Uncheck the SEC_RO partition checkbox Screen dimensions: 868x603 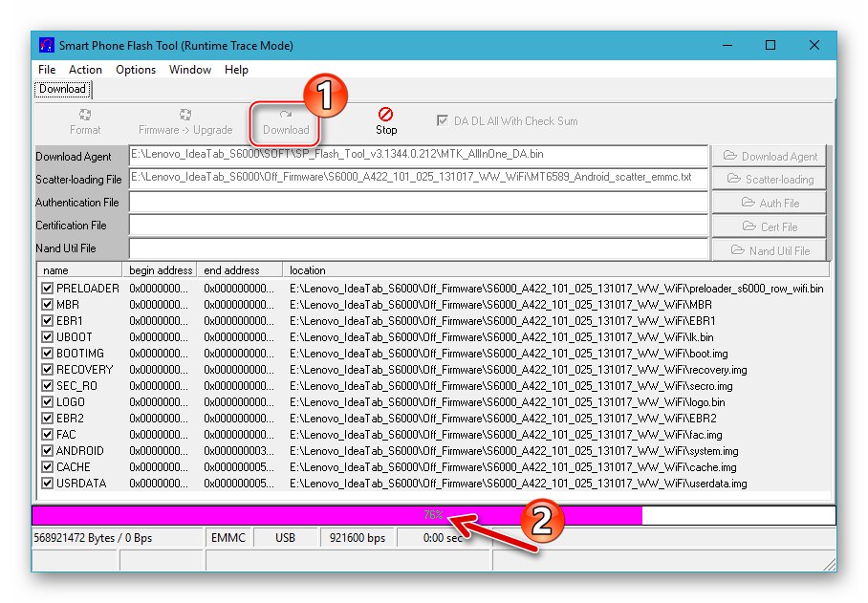click(x=48, y=385)
